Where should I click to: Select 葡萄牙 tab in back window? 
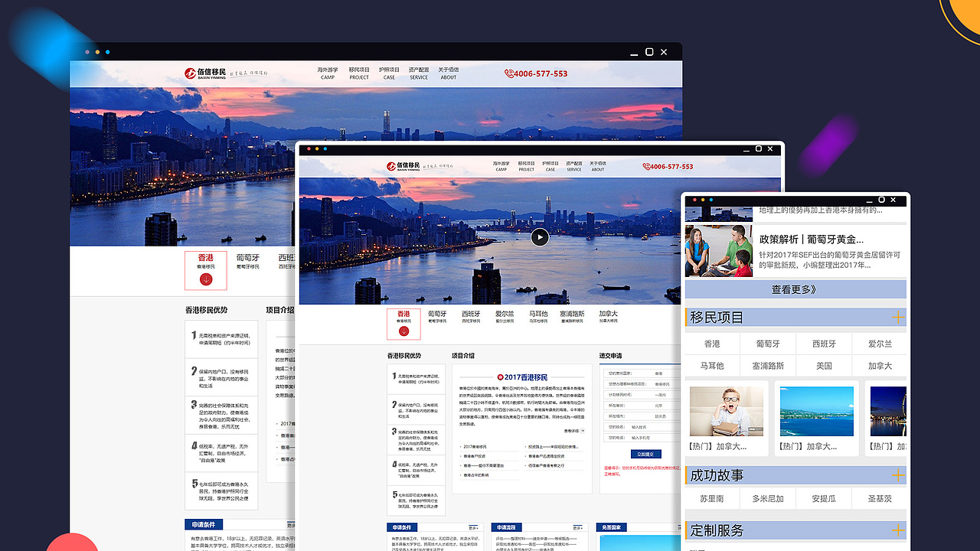248,261
